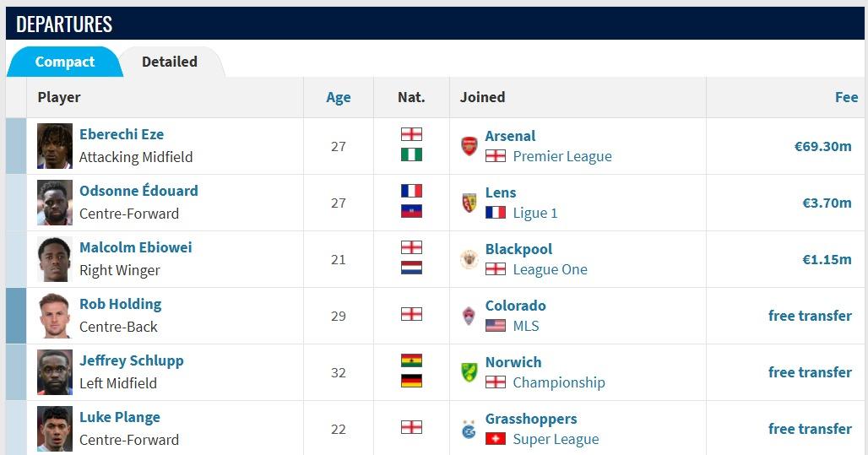The image size is (868, 455).
Task: Click the Grasshoppers club crest icon
Action: 469,429
